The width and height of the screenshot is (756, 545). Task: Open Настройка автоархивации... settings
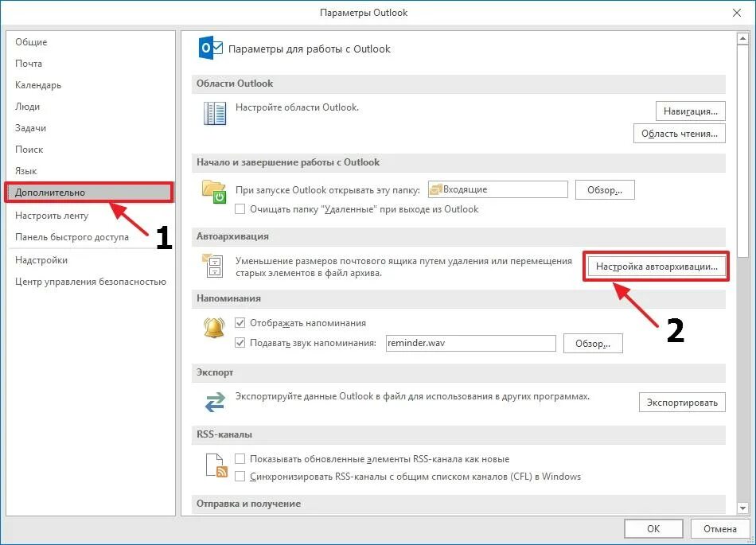tap(657, 266)
